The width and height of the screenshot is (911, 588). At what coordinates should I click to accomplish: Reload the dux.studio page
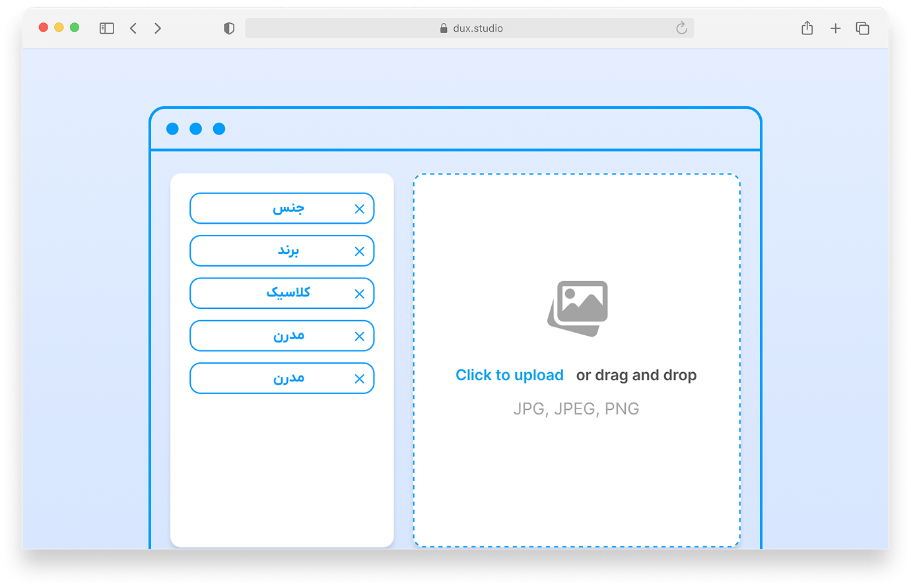[681, 28]
